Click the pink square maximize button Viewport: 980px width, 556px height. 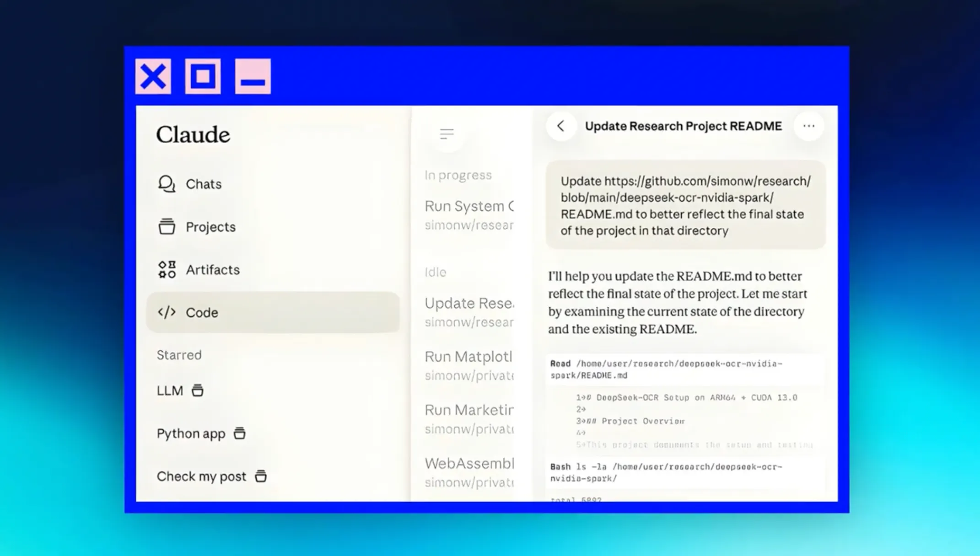pos(203,76)
